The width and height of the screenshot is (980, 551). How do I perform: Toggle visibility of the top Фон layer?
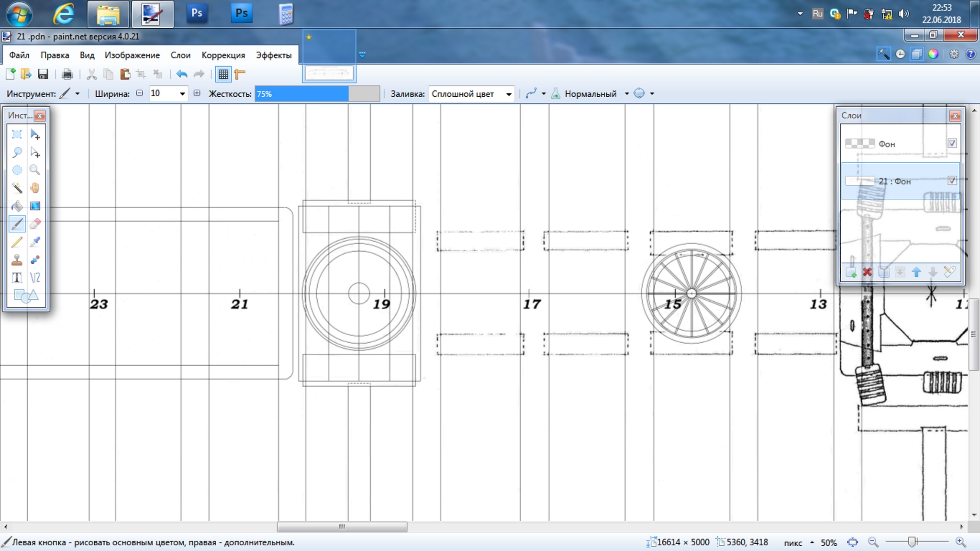click(952, 143)
